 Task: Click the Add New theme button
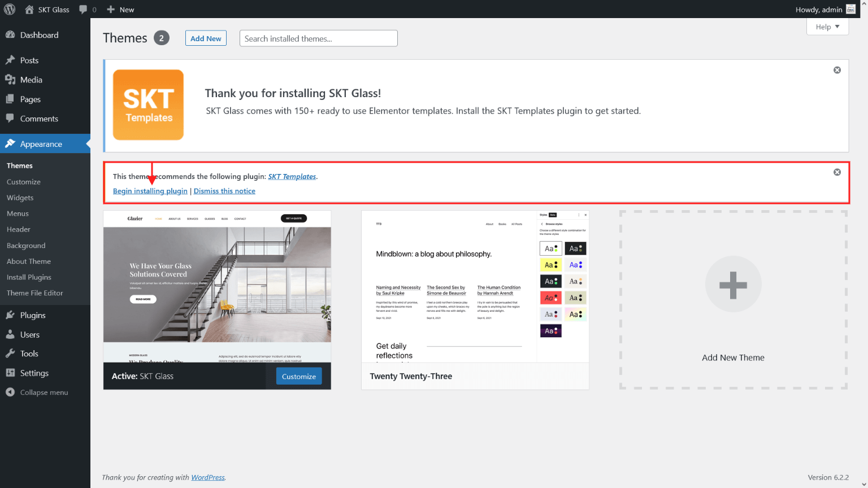click(x=206, y=38)
